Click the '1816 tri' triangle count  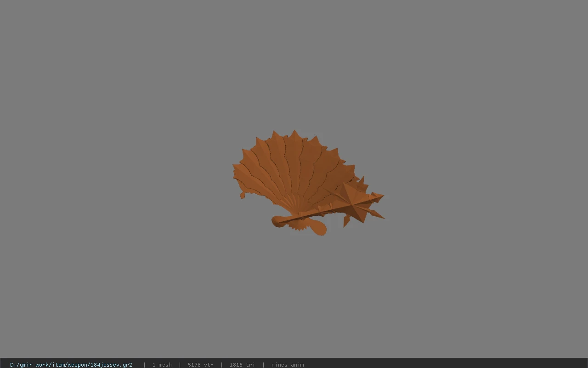242,365
